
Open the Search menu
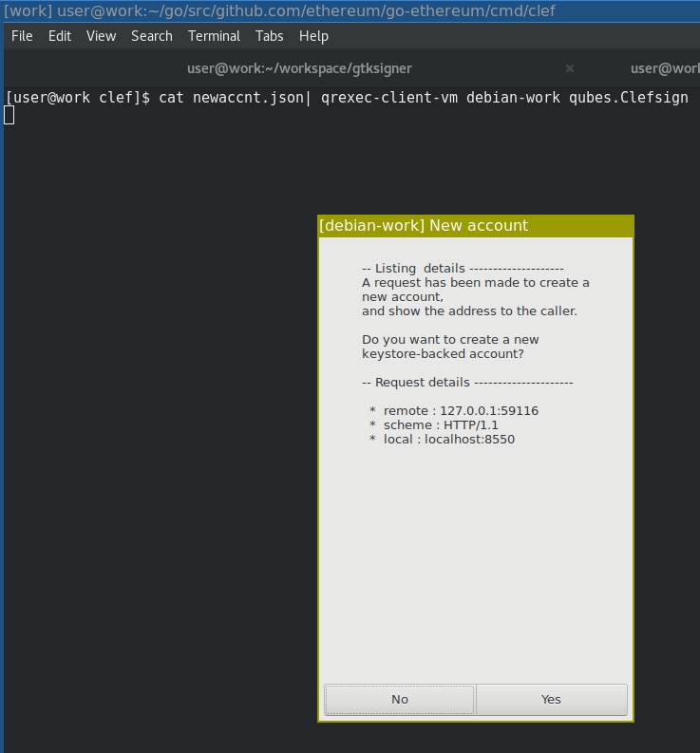click(x=152, y=36)
